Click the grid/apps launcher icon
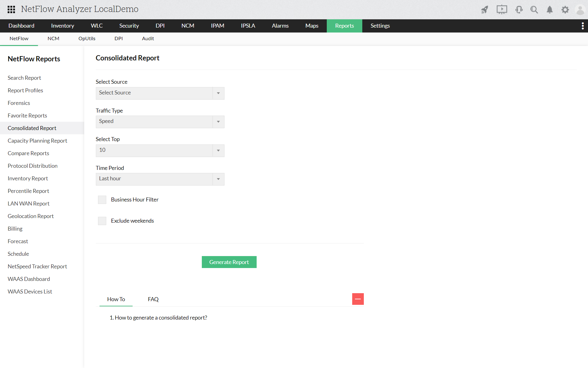The image size is (588, 368). [11, 9]
